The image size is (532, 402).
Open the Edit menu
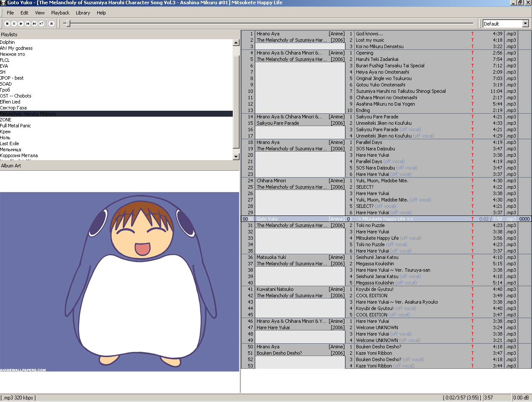coord(24,13)
